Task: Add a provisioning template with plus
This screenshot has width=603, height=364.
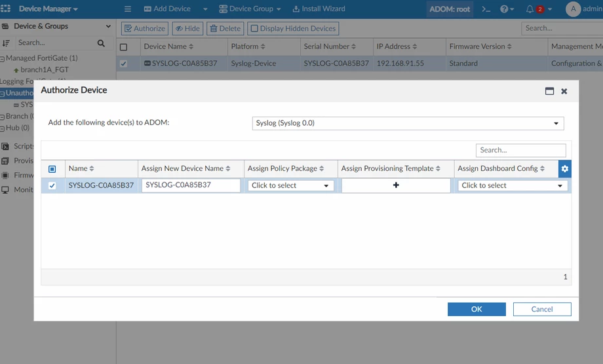Action: 396,185
